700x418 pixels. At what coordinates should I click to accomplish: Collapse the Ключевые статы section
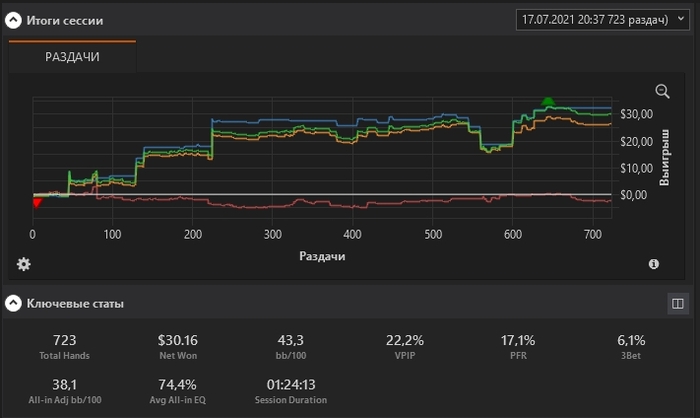point(13,303)
